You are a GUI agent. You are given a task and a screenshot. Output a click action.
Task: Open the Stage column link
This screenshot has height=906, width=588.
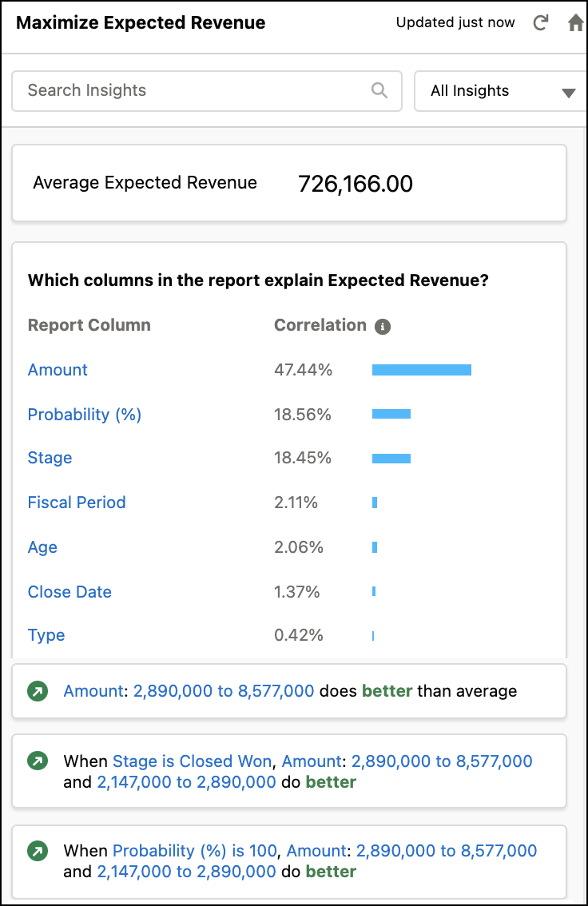pyautogui.click(x=50, y=459)
